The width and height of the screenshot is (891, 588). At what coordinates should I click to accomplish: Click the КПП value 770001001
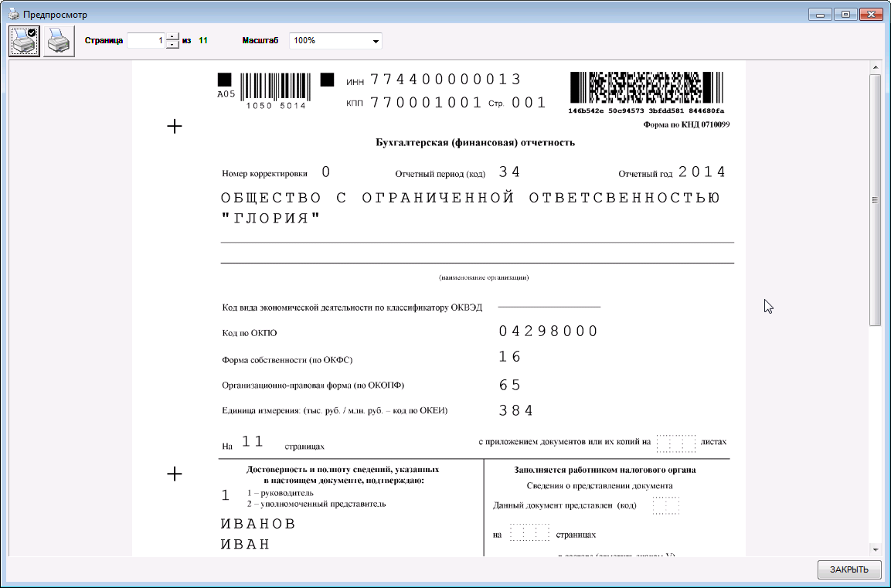coord(426,103)
